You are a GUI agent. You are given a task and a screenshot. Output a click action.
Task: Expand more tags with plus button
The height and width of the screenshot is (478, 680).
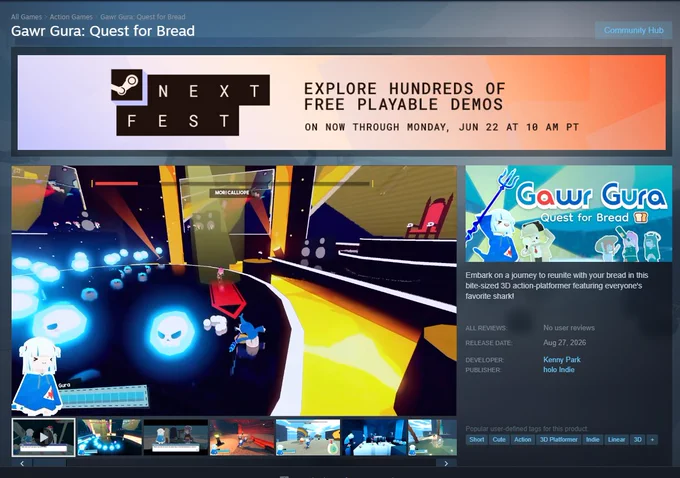pyautogui.click(x=652, y=439)
